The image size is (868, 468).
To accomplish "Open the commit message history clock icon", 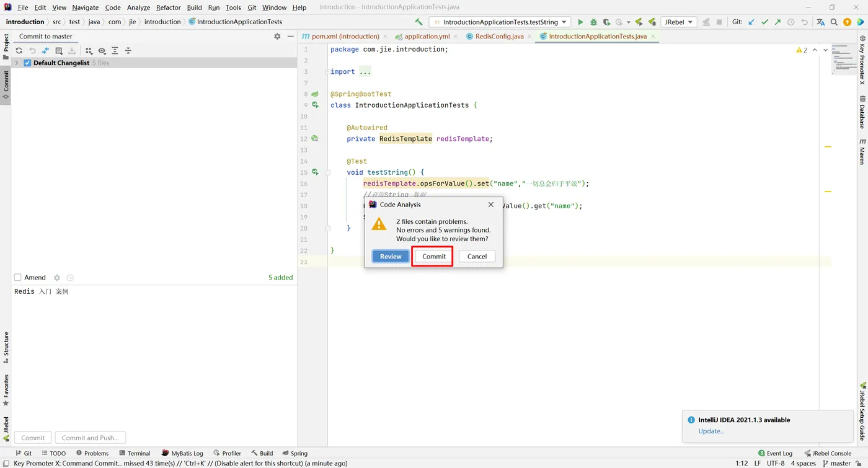I will coord(70,278).
